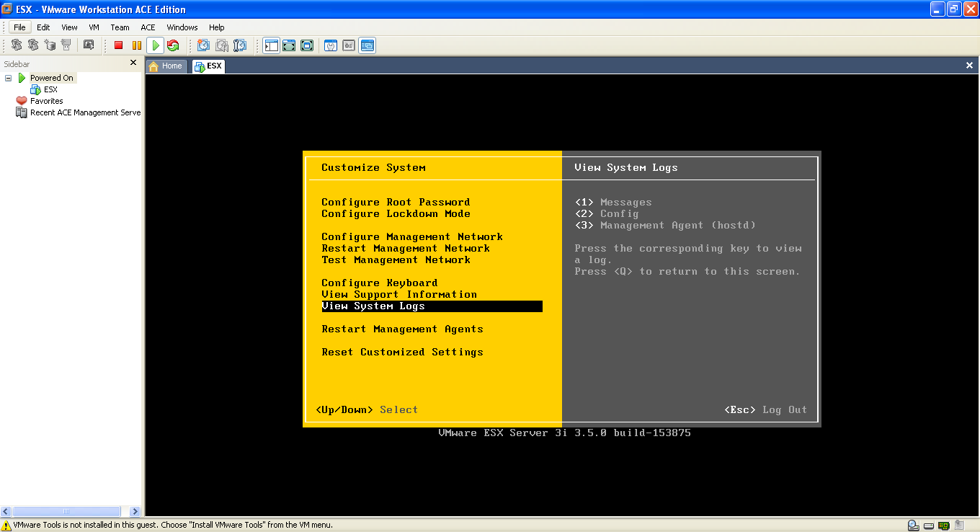Select the Console view toolbar icon
Screen dimensions: 980x532
pyautogui.click(x=367, y=45)
